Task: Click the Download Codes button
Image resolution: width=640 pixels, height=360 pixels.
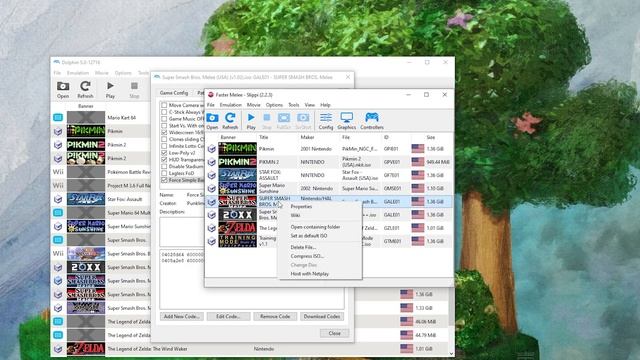Action: [322, 316]
